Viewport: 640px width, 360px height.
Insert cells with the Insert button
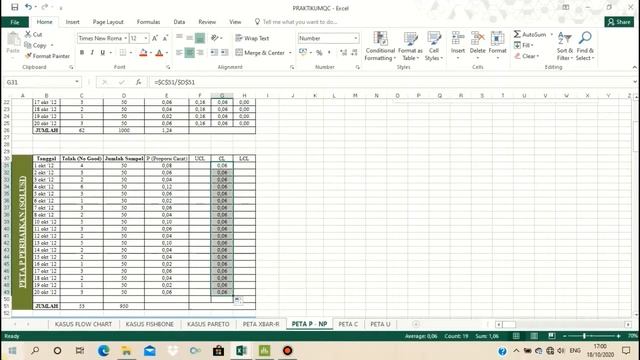click(x=458, y=45)
